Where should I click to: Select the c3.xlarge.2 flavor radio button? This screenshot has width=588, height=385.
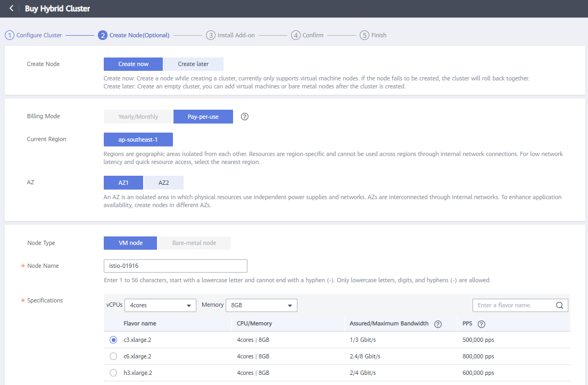[113, 340]
